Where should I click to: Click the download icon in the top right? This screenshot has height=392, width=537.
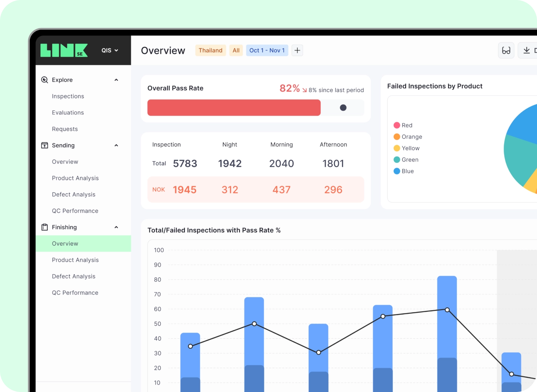526,50
